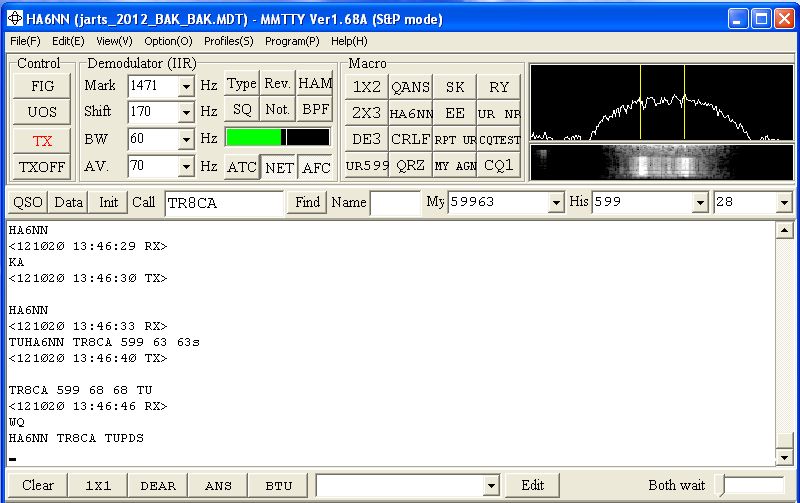This screenshot has height=503, width=800.
Task: Open the My report dropdown
Action: (x=556, y=203)
